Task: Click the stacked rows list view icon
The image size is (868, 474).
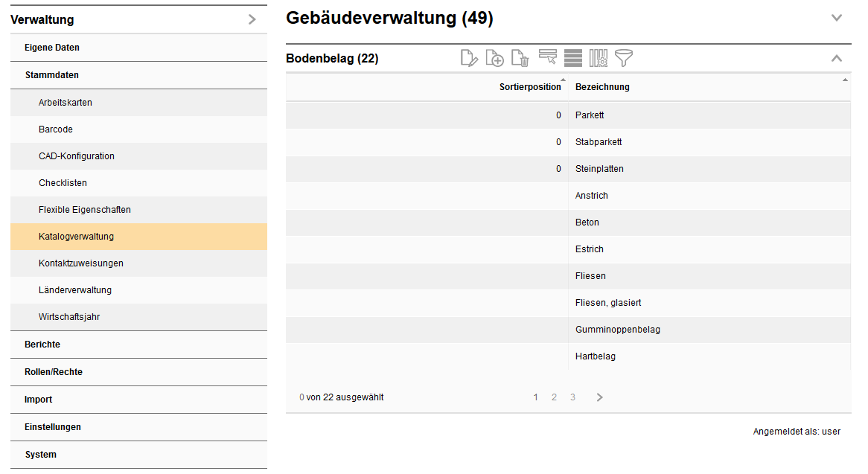Action: point(572,58)
